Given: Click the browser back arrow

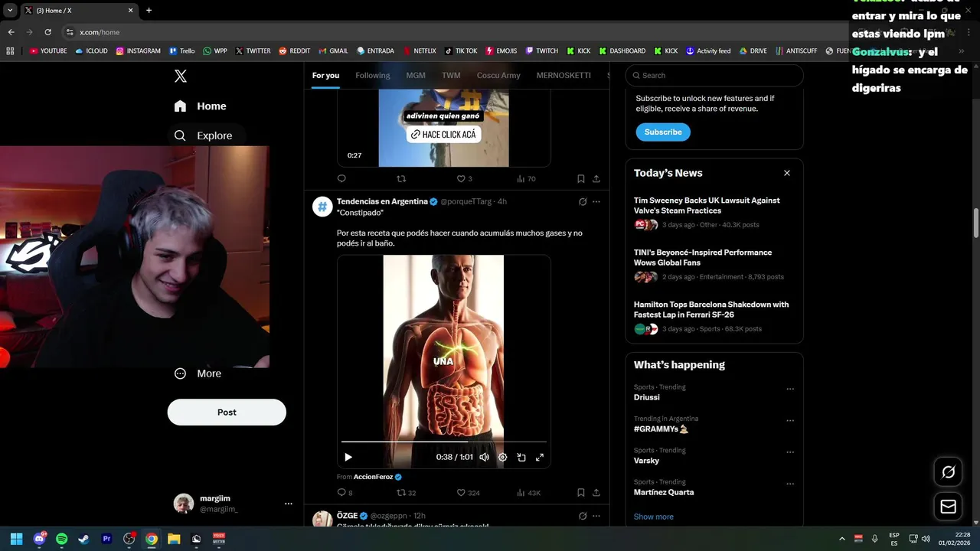Looking at the screenshot, I should tap(11, 32).
